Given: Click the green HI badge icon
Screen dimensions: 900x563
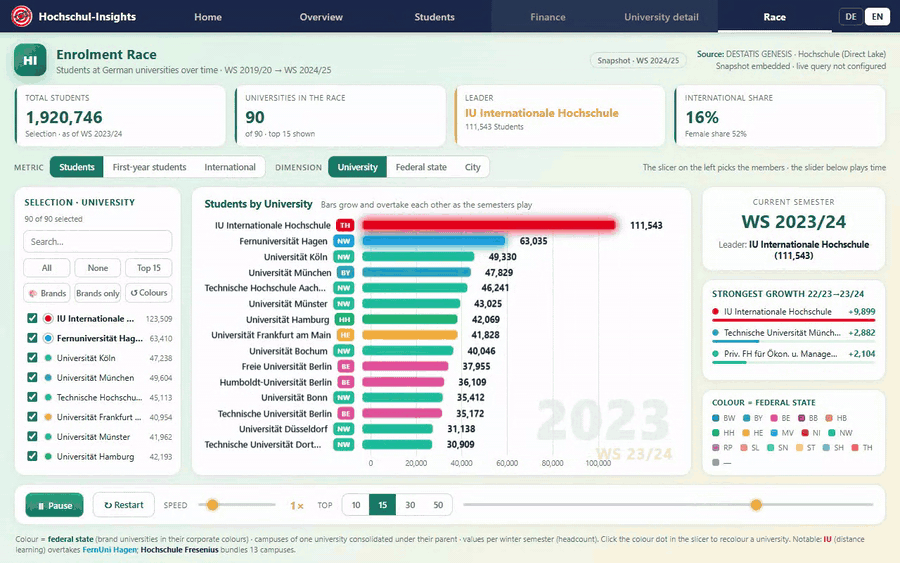Looking at the screenshot, I should pos(30,60).
